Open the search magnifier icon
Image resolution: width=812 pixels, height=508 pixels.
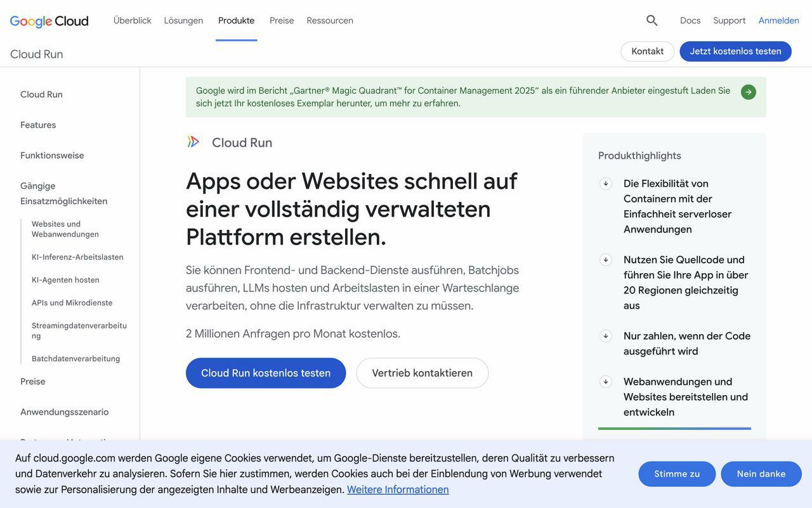tap(652, 20)
